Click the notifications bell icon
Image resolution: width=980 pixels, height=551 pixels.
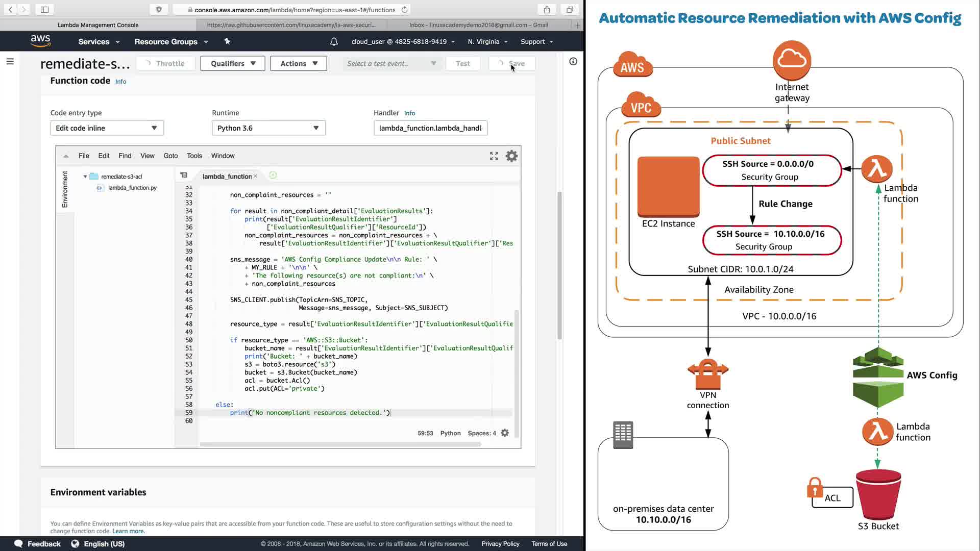(334, 42)
